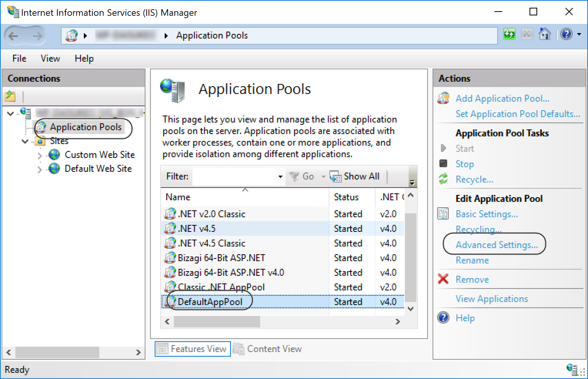The image size is (588, 379).
Task: Open the Filter combo box dropdown
Action: pos(280,177)
